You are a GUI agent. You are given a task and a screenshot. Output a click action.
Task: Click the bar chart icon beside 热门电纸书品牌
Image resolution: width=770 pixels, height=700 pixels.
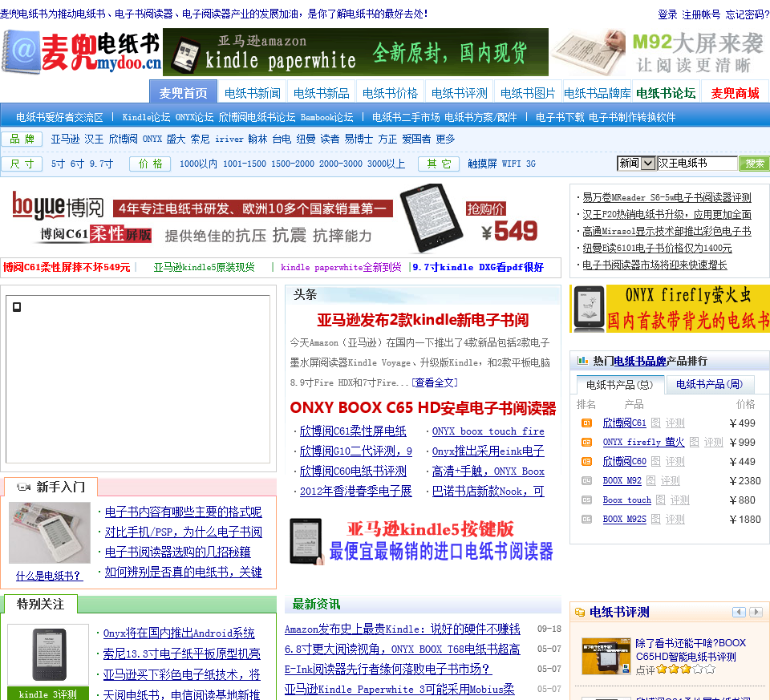583,361
